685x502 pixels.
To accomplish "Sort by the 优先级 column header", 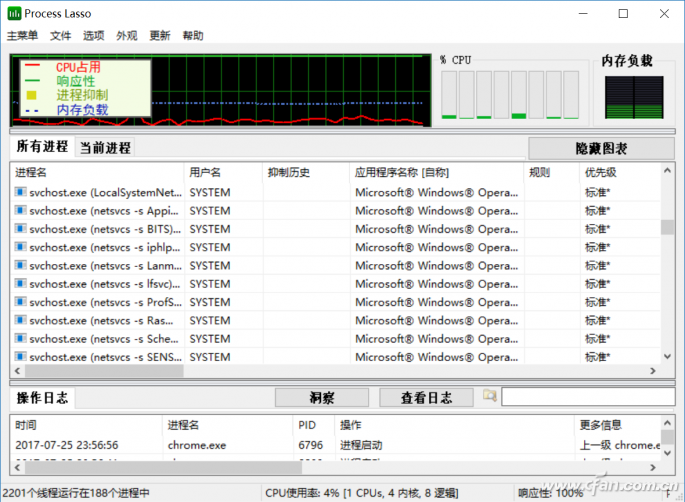I will tap(620, 172).
